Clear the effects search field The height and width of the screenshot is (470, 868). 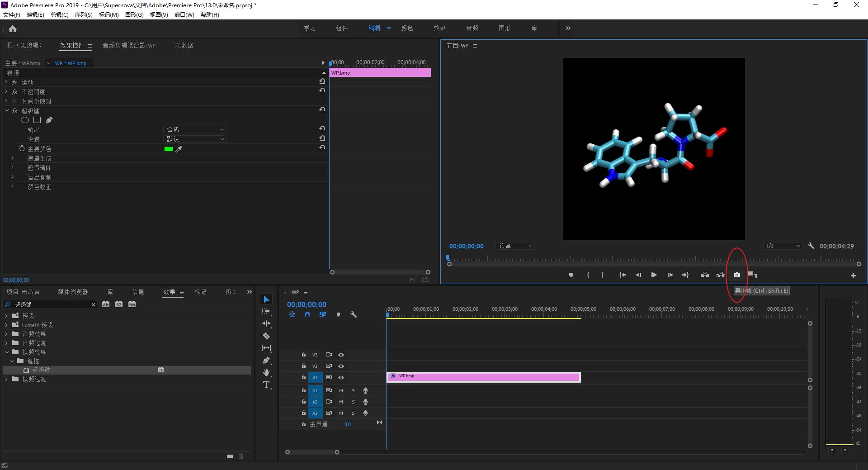coord(93,305)
